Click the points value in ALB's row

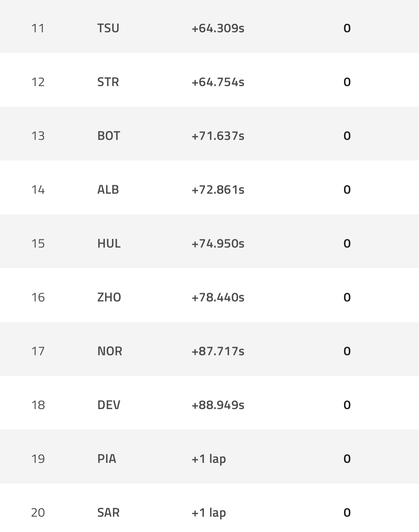point(347,190)
